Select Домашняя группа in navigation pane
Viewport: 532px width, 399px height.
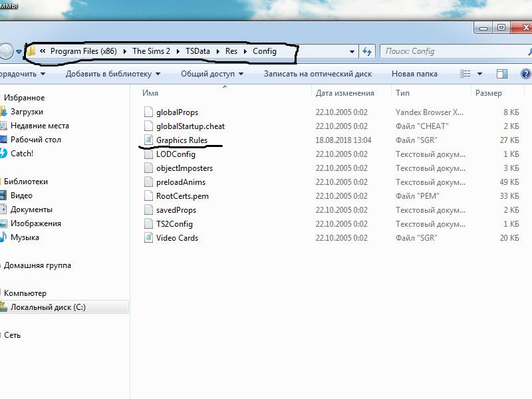[x=37, y=265]
